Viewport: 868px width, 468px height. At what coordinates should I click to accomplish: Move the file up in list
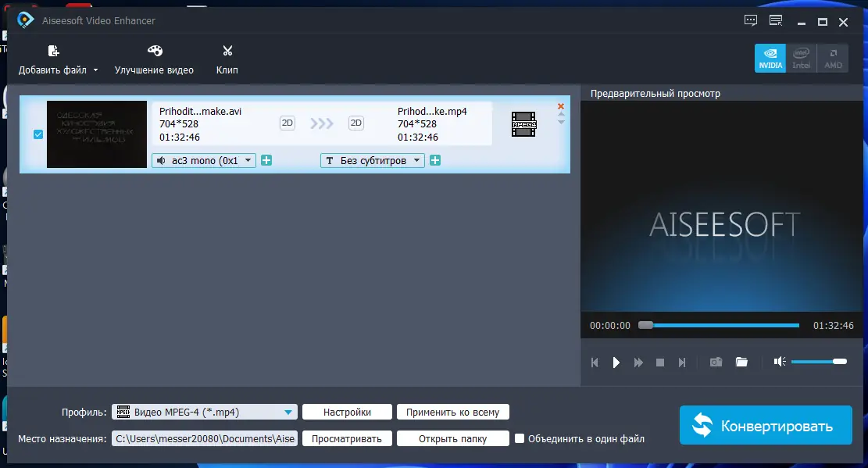[x=561, y=114]
